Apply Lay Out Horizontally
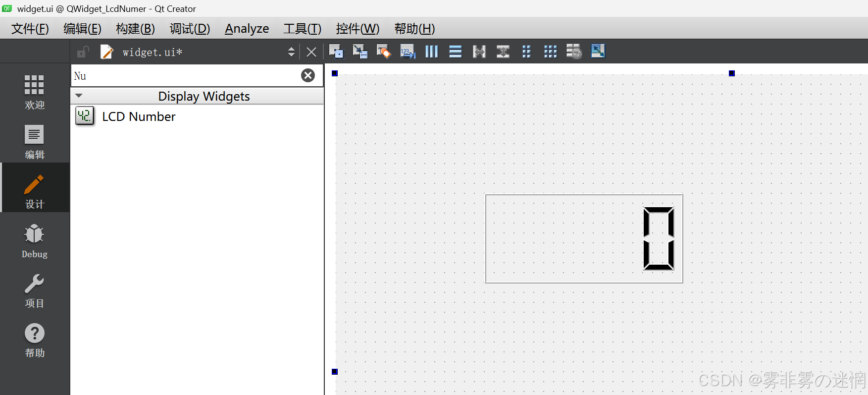This screenshot has height=395, width=868. point(432,51)
